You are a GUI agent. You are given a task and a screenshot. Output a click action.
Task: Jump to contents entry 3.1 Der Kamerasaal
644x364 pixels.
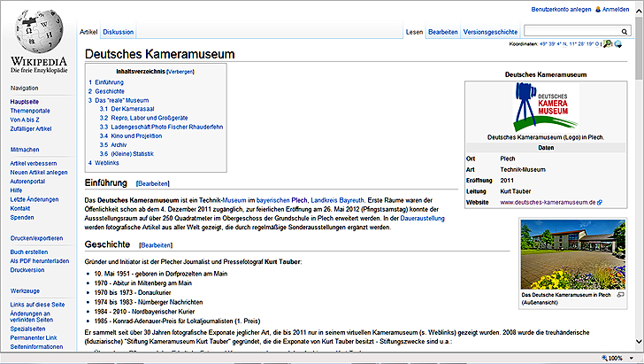(126, 109)
